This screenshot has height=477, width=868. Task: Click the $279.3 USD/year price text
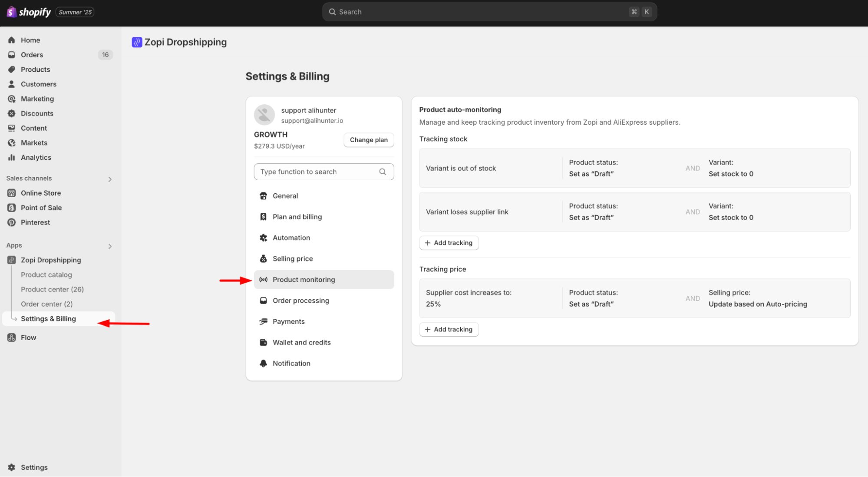point(279,146)
